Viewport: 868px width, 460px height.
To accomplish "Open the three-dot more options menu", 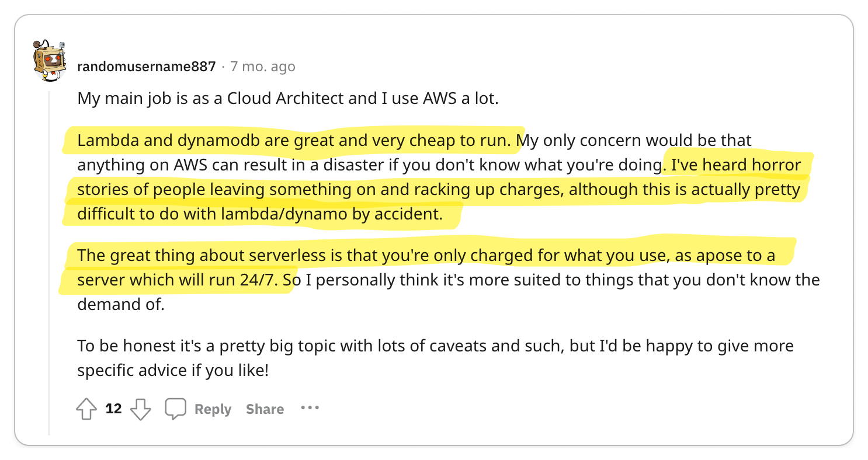I will click(x=310, y=407).
